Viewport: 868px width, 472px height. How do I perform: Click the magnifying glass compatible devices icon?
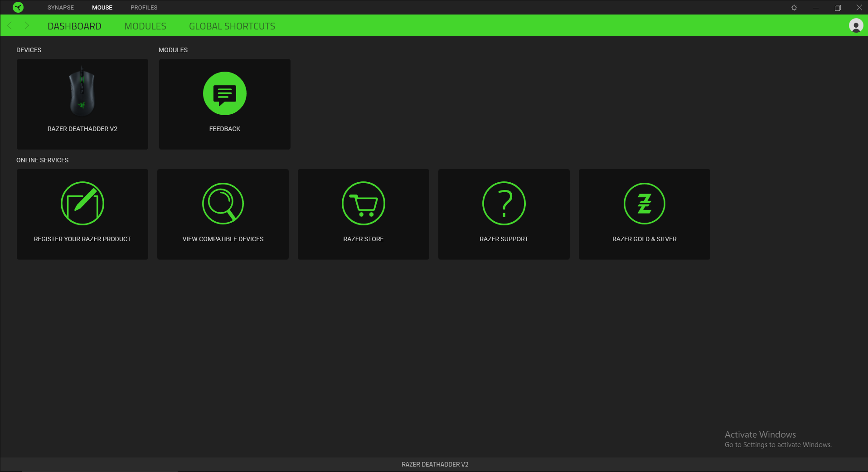pyautogui.click(x=223, y=203)
